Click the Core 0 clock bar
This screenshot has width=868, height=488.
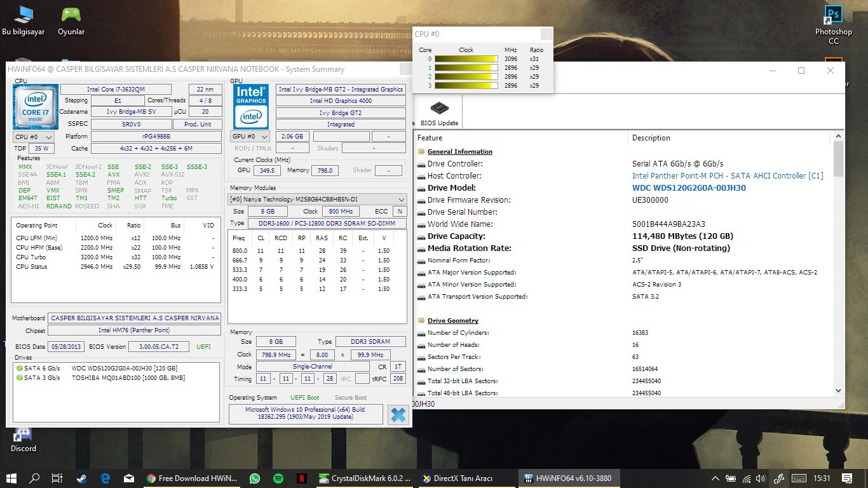pyautogui.click(x=466, y=59)
